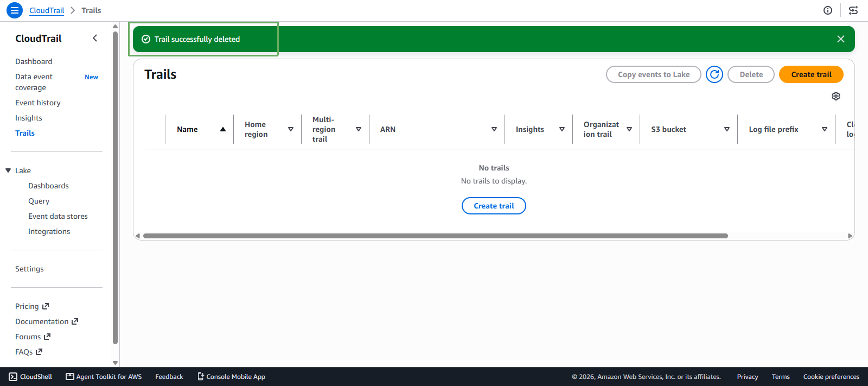Screen dimensions: 868x386
Task: Refresh the trails list
Action: tap(714, 74)
